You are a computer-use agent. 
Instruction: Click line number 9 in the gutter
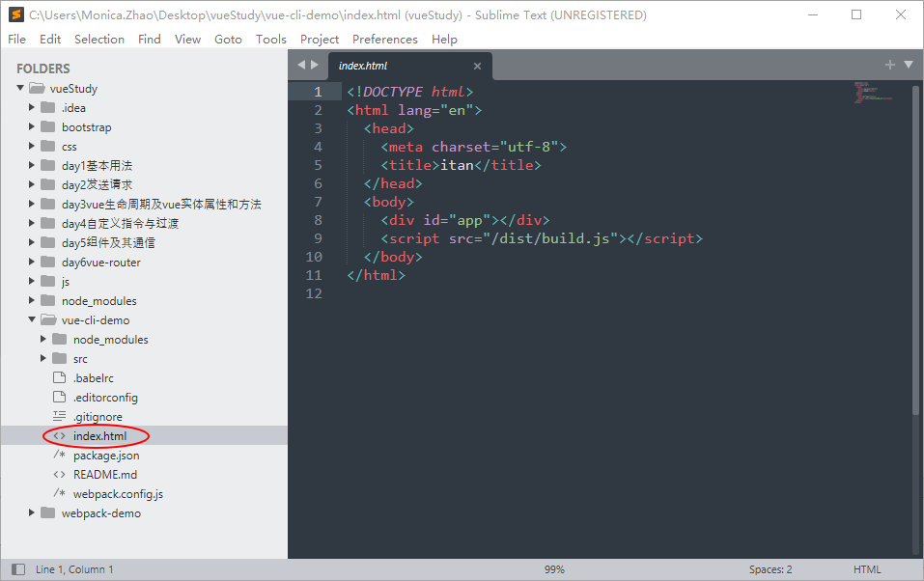[318, 238]
